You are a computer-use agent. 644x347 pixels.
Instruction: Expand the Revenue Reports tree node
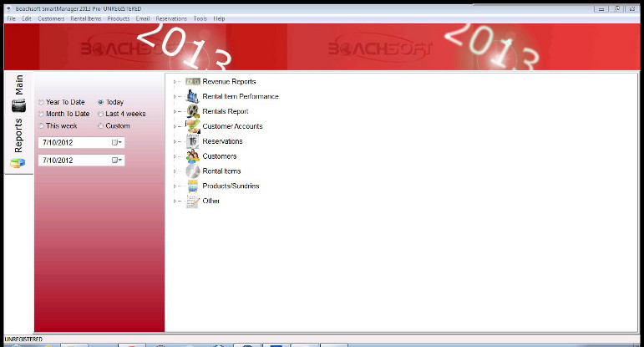[x=175, y=82]
